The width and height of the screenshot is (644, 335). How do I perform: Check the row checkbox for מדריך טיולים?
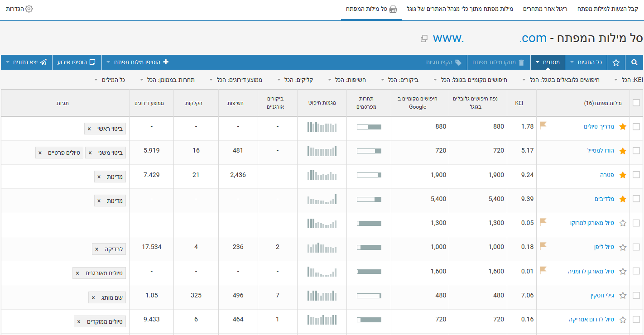coord(636,127)
